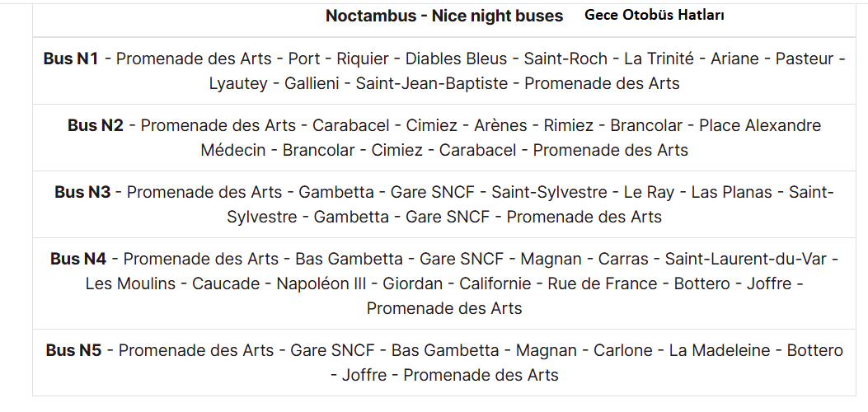This screenshot has width=868, height=412.
Task: Click the "Las Planas" stop name
Action: click(x=731, y=192)
